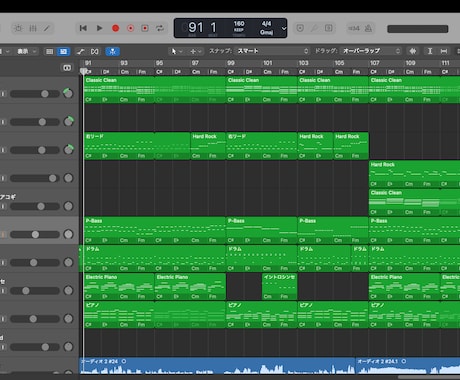Click the horizontal auto zoom icon
The height and width of the screenshot is (380, 460).
point(444,51)
